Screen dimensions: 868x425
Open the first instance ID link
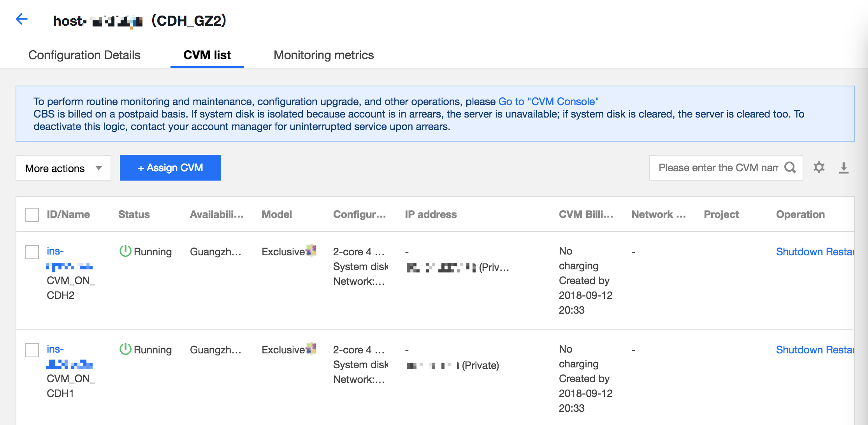pos(55,251)
